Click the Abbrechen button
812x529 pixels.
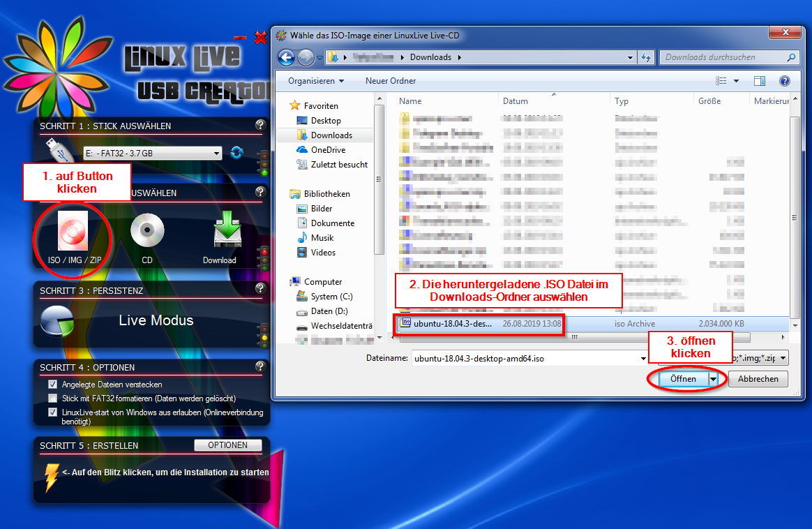(x=758, y=379)
